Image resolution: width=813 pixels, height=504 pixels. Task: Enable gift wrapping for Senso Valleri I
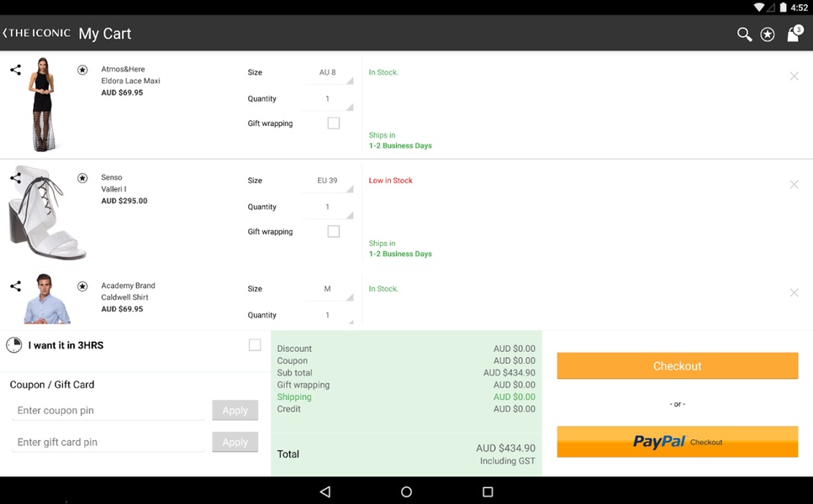(x=334, y=232)
